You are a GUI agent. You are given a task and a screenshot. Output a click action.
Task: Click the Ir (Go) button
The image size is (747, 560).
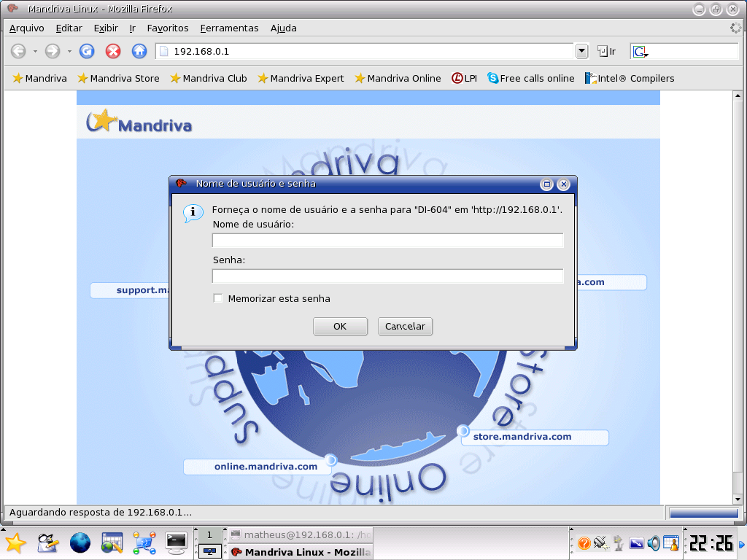[x=607, y=52]
